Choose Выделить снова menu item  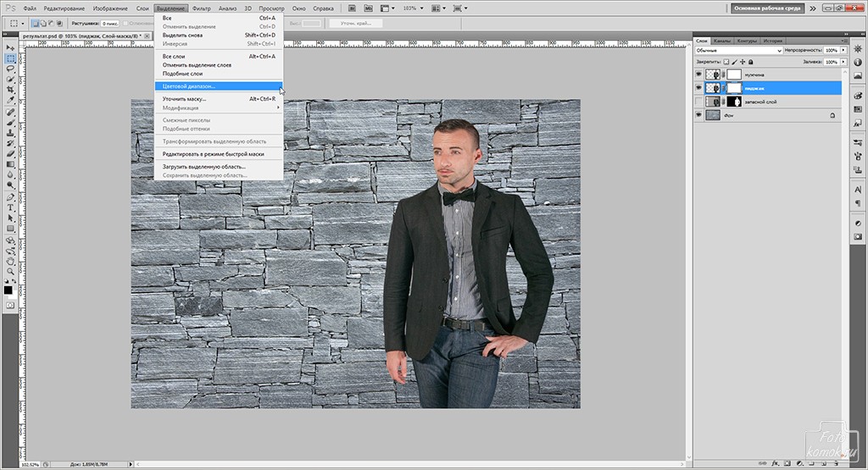[219, 35]
